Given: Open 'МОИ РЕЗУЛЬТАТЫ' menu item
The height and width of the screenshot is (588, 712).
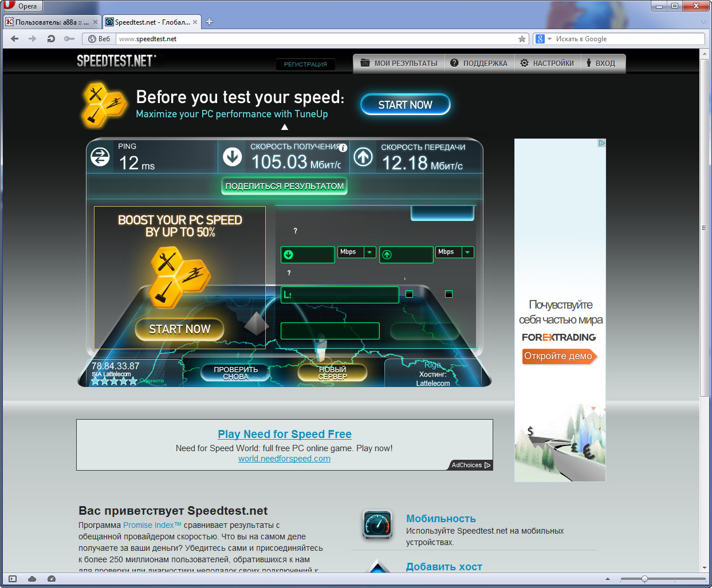Looking at the screenshot, I should (x=399, y=64).
